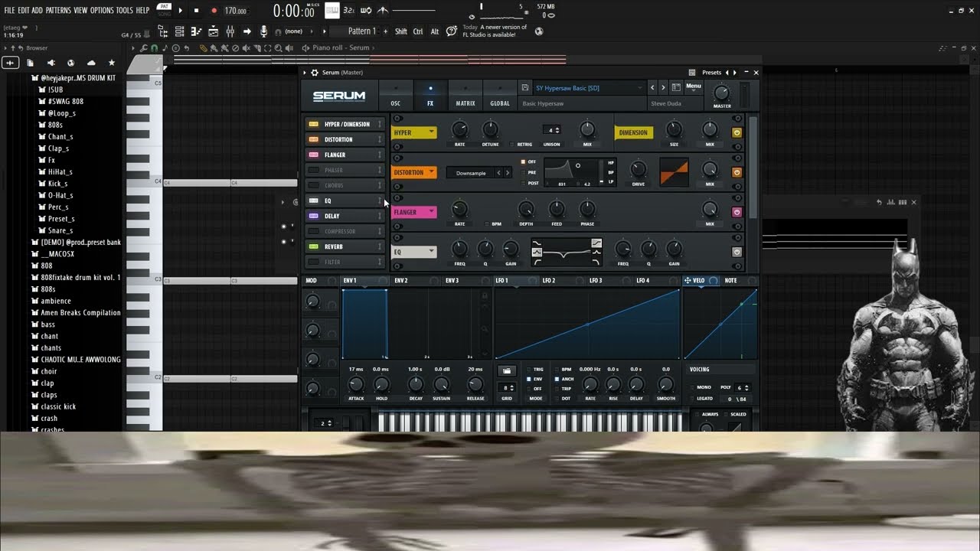Enable LFO TRIG mode checkbox
The width and height of the screenshot is (980, 551).
tap(528, 369)
